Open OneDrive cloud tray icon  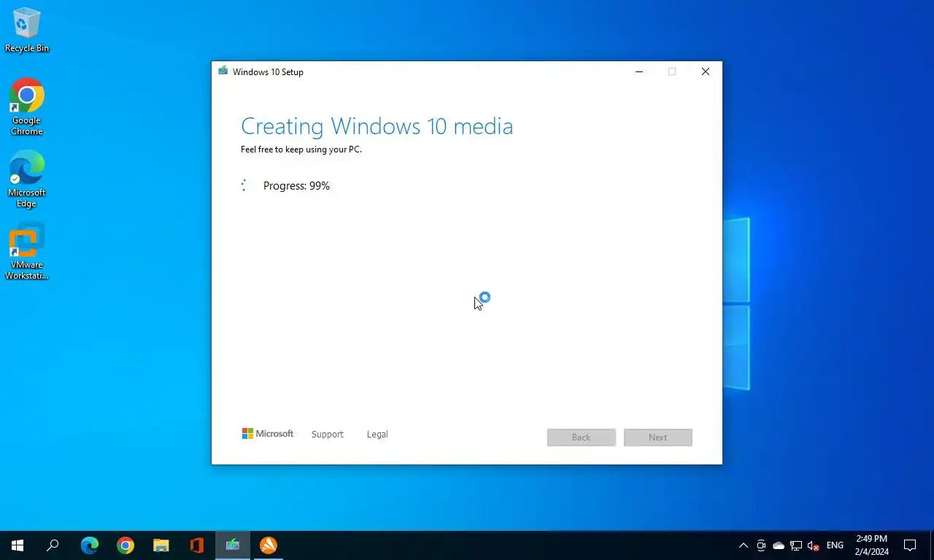coord(779,545)
